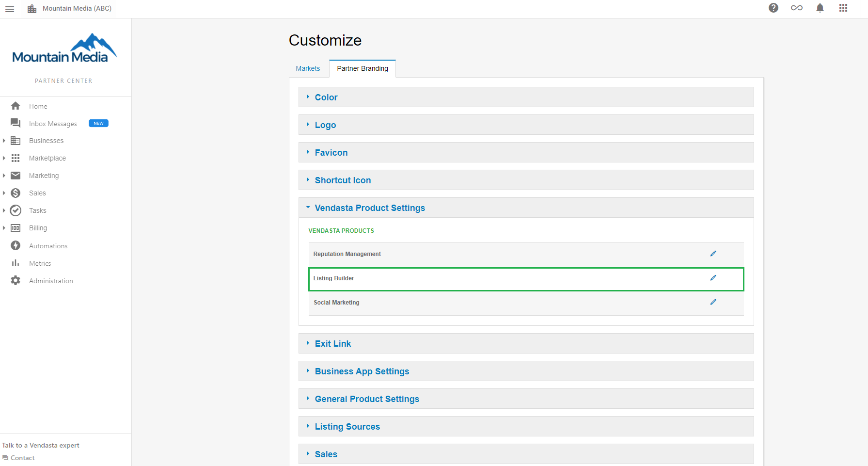Viewport: 868px width, 466px height.
Task: Click the Marketing envelope icon
Action: coord(16,176)
